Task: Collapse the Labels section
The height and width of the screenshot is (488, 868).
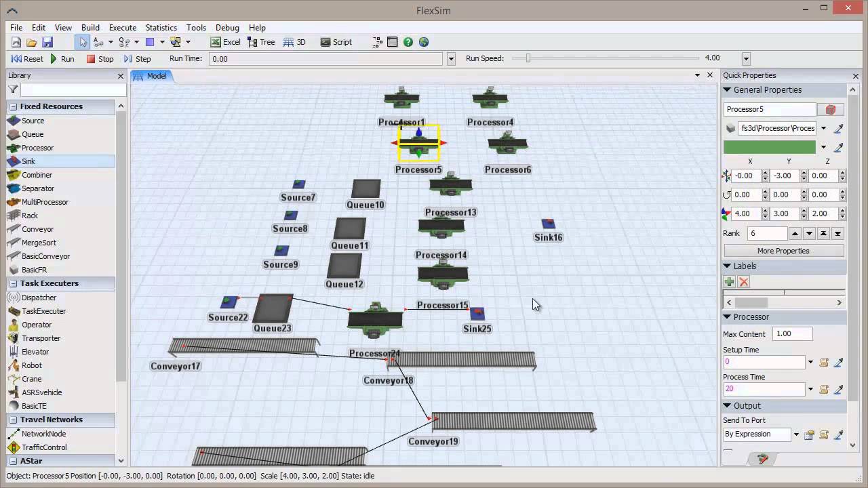Action: point(727,266)
